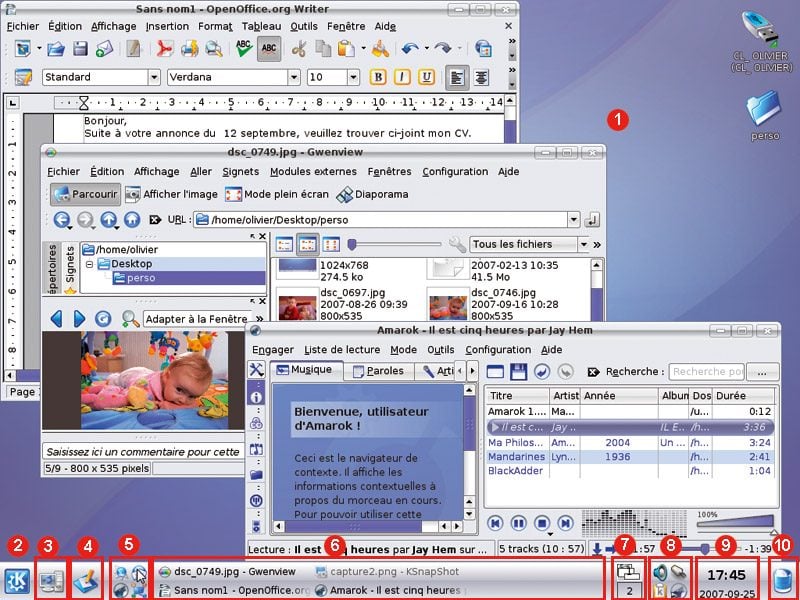Click the Home icon in Gwenview navigation
Image resolution: width=800 pixels, height=600 pixels.
tap(132, 219)
